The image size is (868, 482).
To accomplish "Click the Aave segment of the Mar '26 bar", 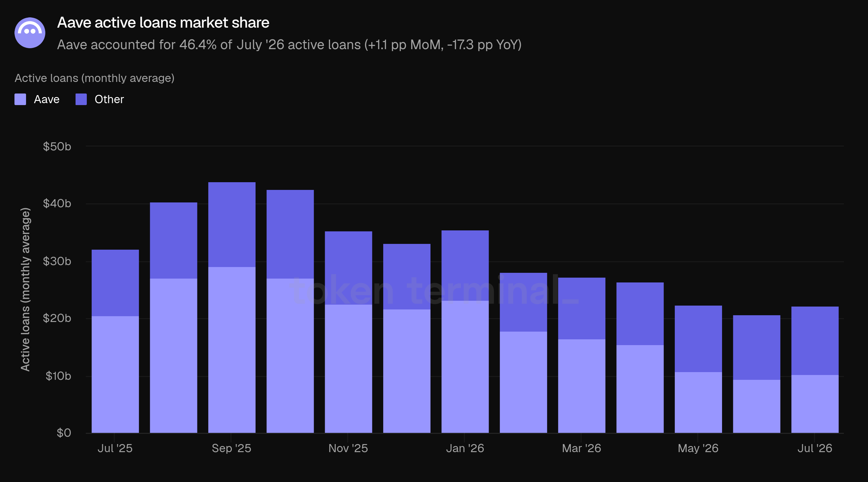I will coord(582,386).
